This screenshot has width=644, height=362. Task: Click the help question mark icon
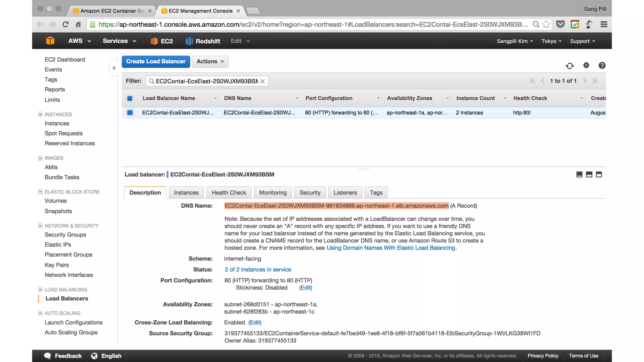(x=602, y=65)
